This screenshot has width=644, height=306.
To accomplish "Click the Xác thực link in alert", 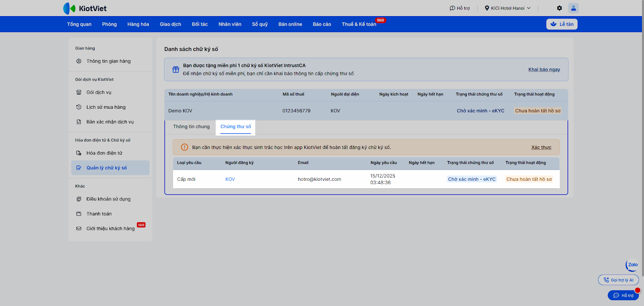I will coord(541,147).
